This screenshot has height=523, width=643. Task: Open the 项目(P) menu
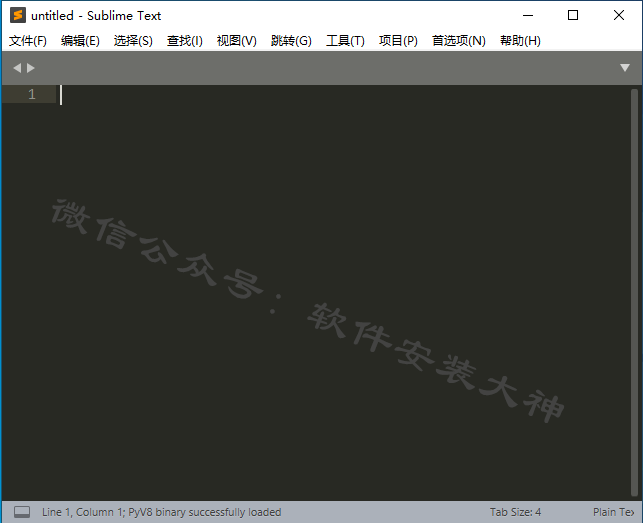(398, 41)
